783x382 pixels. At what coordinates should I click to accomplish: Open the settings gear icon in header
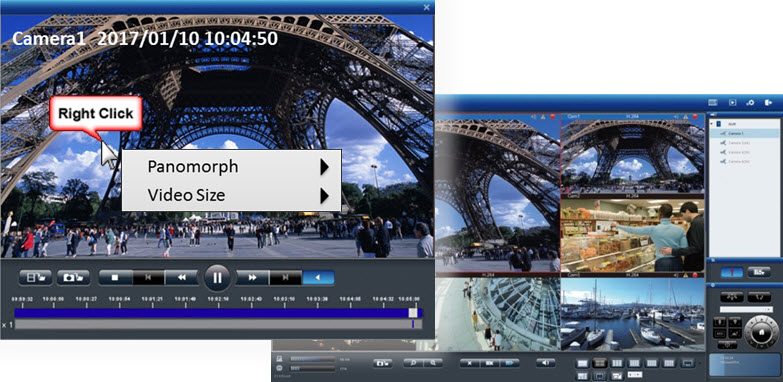pyautogui.click(x=750, y=102)
